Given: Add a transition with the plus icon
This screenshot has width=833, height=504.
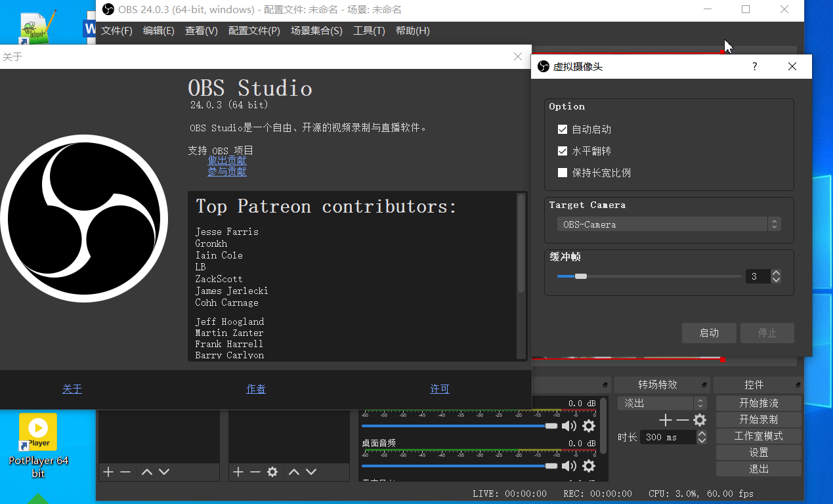Looking at the screenshot, I should click(x=666, y=420).
